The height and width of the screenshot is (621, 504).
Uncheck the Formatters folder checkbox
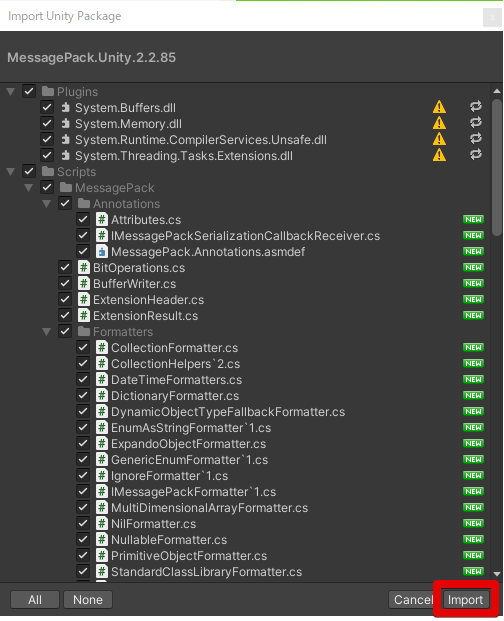click(x=65, y=331)
